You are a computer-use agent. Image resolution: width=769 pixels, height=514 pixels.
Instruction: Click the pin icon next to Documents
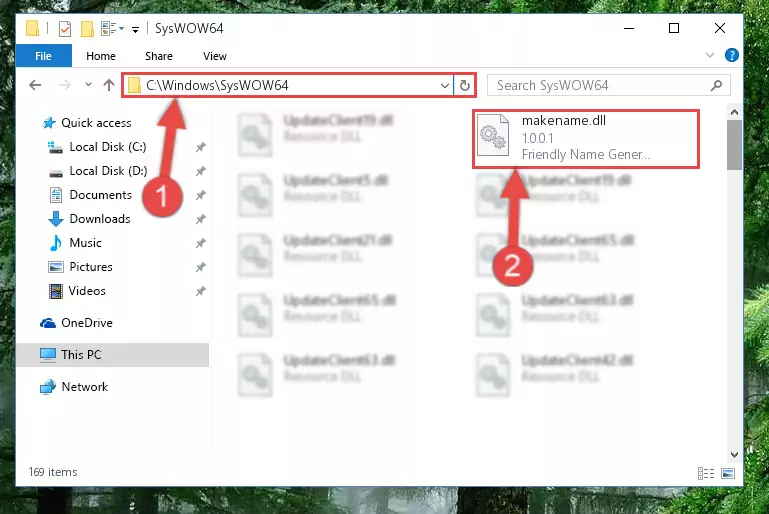click(201, 195)
